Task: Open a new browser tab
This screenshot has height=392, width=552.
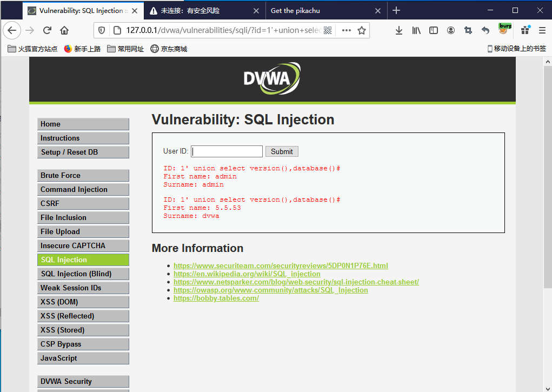Action: click(396, 11)
